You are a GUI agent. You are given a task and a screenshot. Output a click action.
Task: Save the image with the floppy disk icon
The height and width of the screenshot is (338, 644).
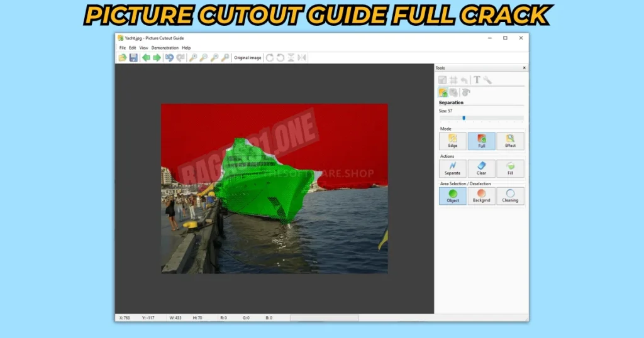tap(133, 58)
